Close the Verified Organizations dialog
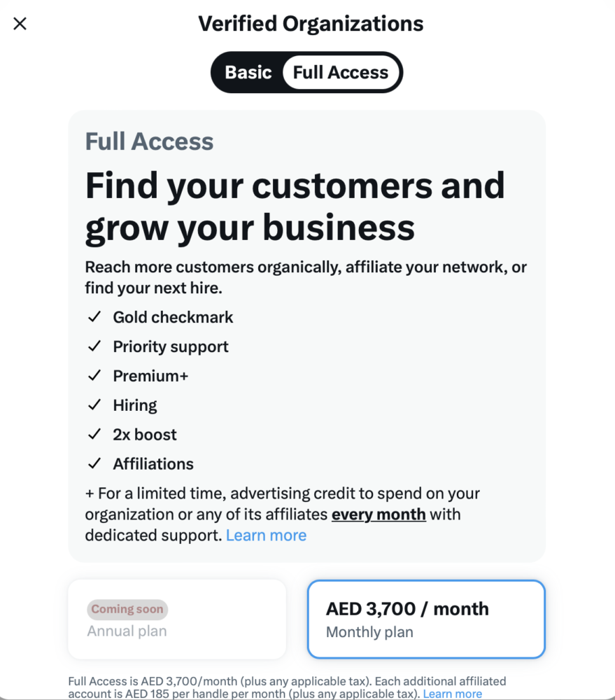Viewport: 615px width, 700px height. click(20, 24)
